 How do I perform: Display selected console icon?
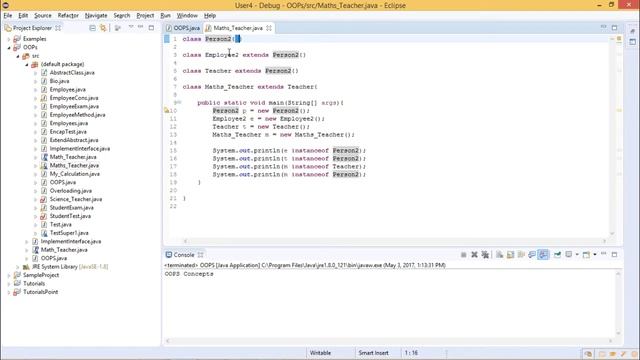[x=569, y=255]
